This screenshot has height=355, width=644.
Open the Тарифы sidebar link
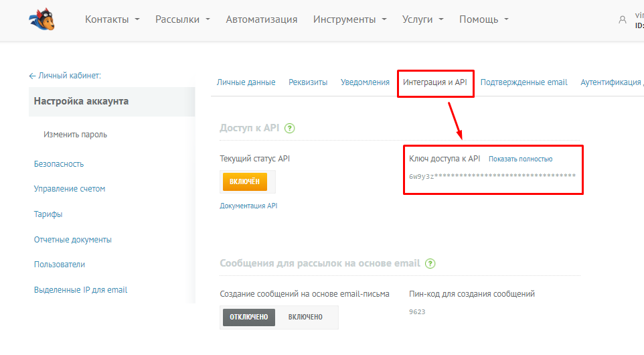click(48, 214)
